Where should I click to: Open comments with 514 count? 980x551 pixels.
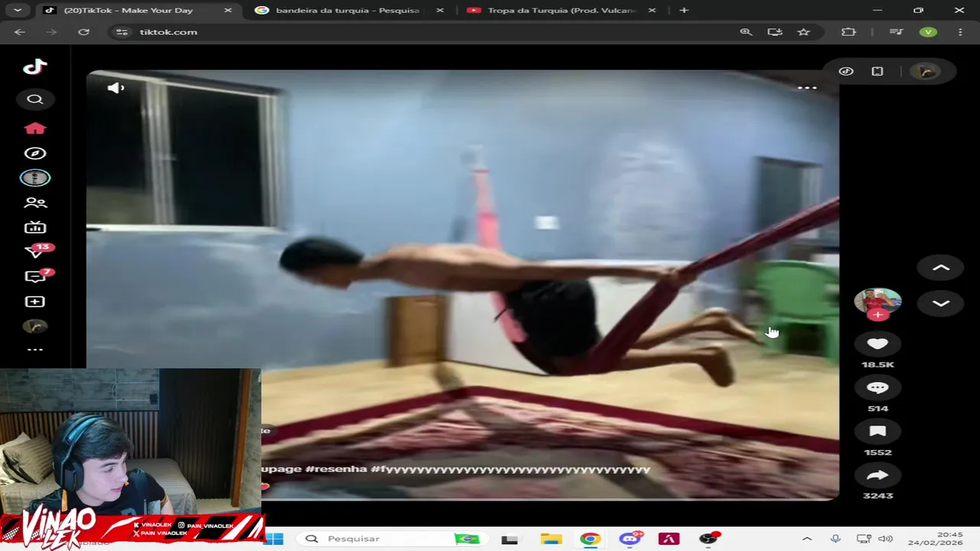[x=877, y=388]
